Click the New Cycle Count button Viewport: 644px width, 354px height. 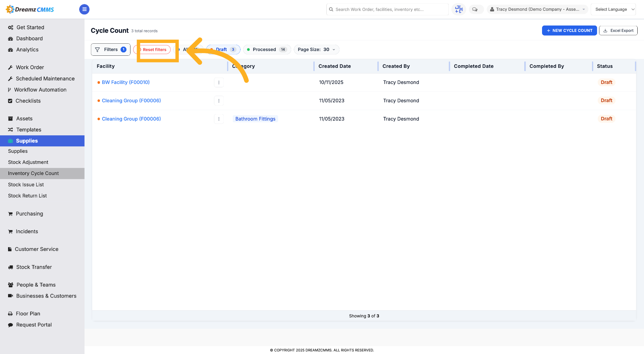(569, 31)
